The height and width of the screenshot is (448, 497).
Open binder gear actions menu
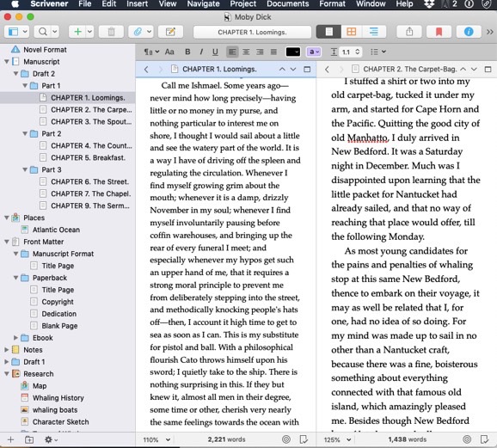click(51, 439)
